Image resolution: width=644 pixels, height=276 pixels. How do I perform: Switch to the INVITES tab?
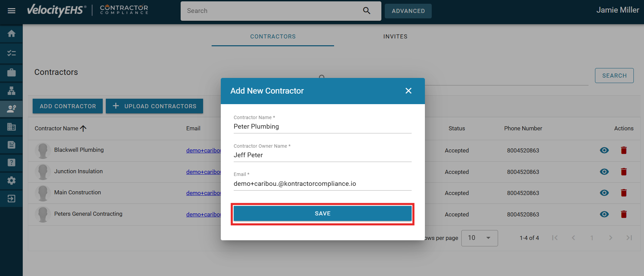click(395, 36)
